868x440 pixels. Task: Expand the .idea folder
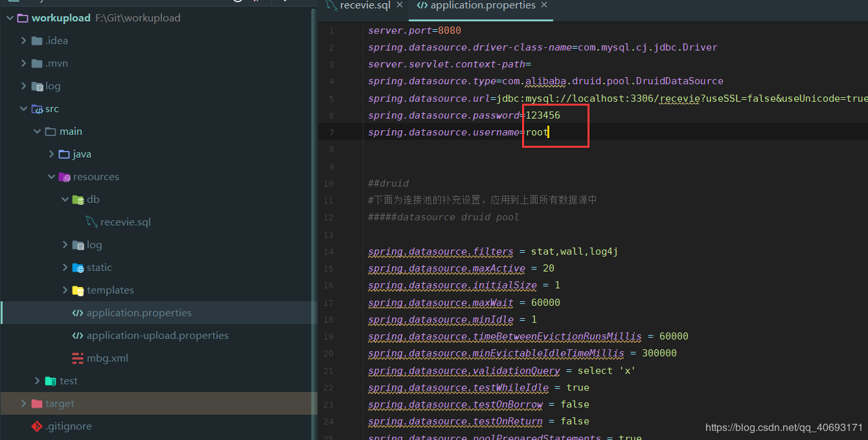click(x=23, y=41)
